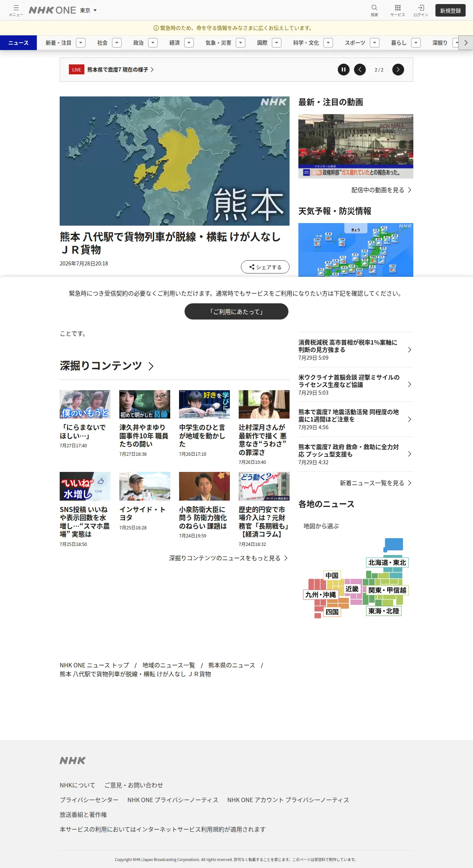Viewport: 473px width, 868px height.
Task: Click the ログイン icon
Action: click(x=421, y=10)
